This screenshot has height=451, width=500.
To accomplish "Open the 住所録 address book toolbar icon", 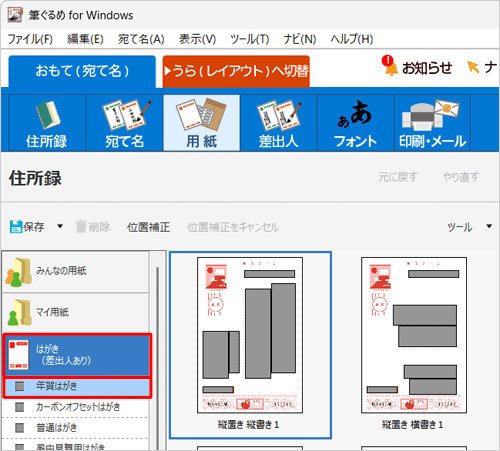I will [x=48, y=123].
